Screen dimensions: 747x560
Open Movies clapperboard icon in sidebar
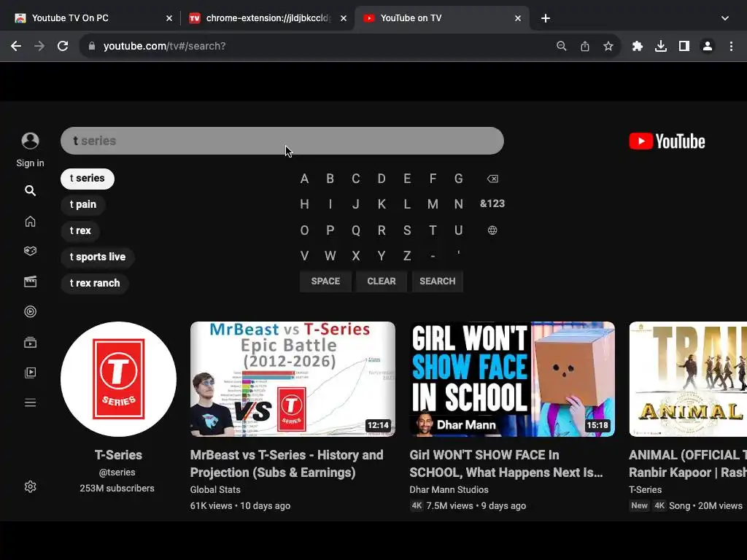coord(30,282)
